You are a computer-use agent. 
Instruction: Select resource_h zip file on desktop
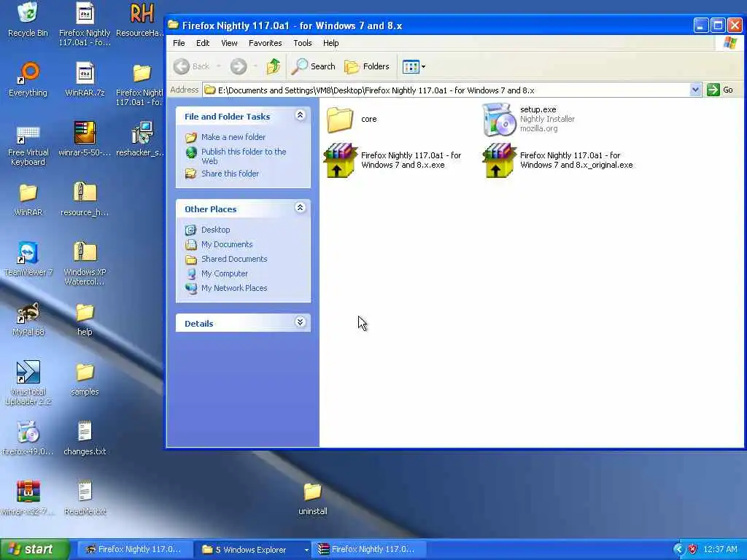point(85,199)
